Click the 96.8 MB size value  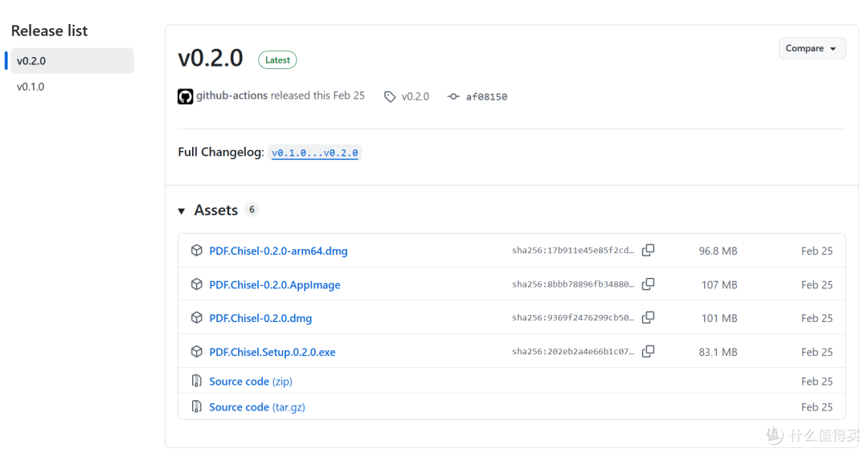pos(718,251)
